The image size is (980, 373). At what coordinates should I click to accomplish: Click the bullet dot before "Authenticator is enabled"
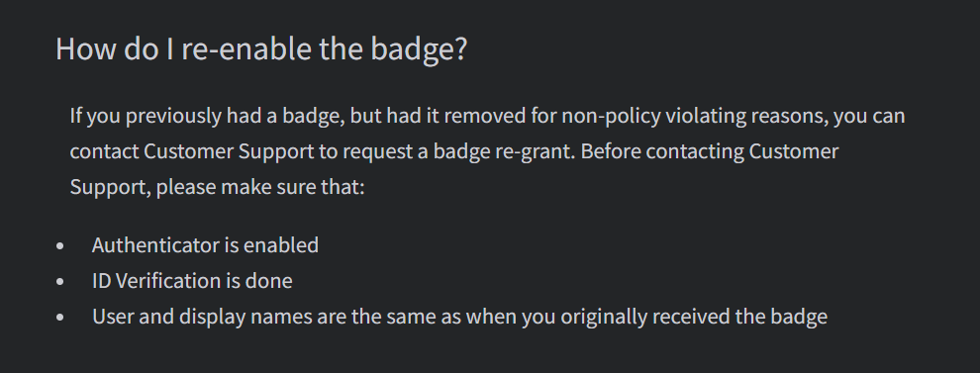click(x=60, y=246)
